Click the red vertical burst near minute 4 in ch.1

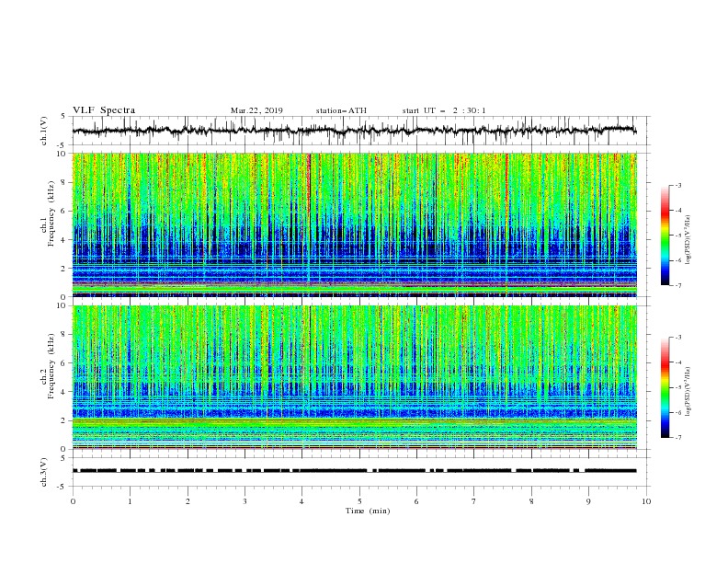pyautogui.click(x=309, y=183)
